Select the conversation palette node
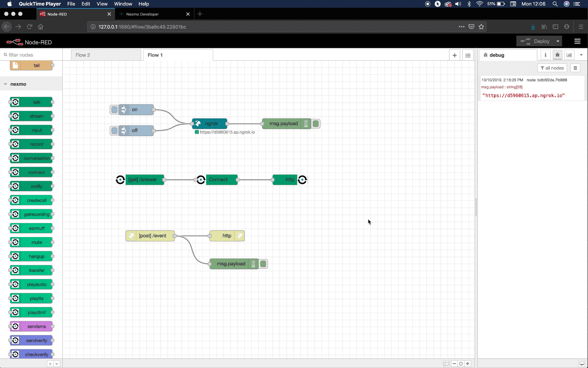Image resolution: width=588 pixels, height=368 pixels. click(31, 158)
